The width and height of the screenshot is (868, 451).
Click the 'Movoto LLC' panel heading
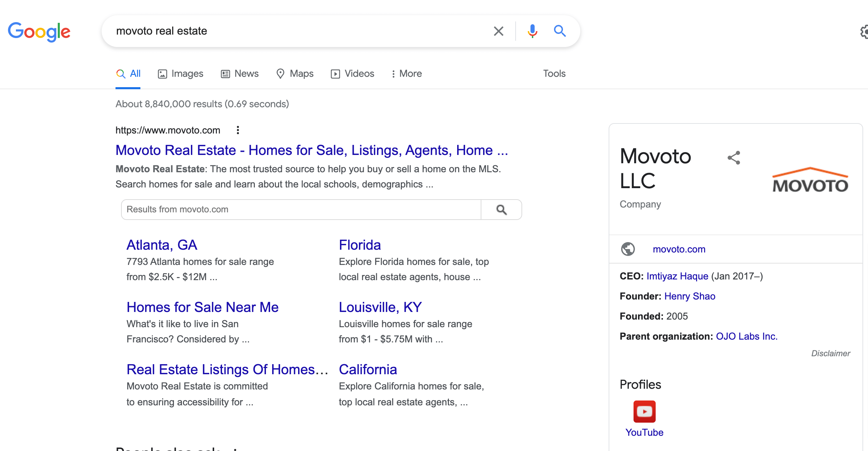(x=655, y=168)
